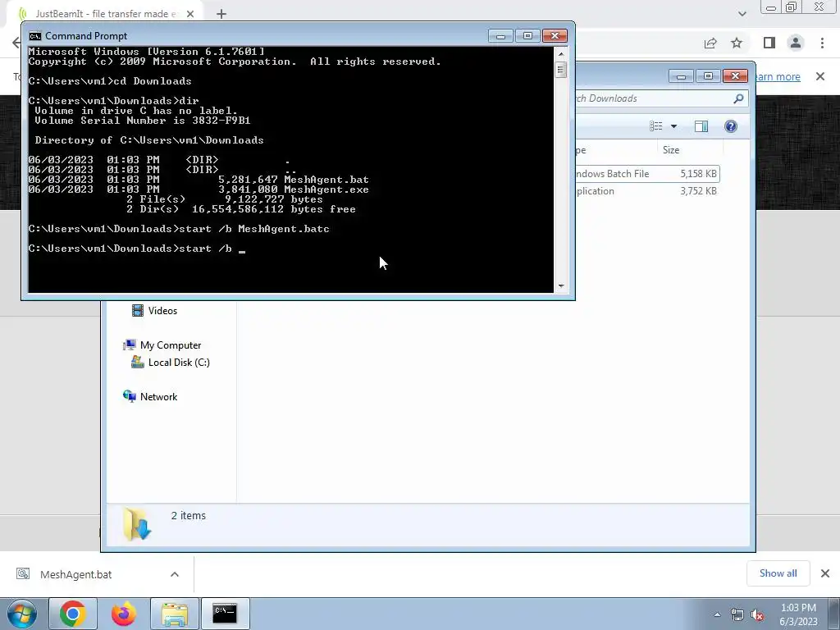This screenshot has height=630, width=840.
Task: Minimize the Command Prompt window
Action: pyautogui.click(x=501, y=36)
